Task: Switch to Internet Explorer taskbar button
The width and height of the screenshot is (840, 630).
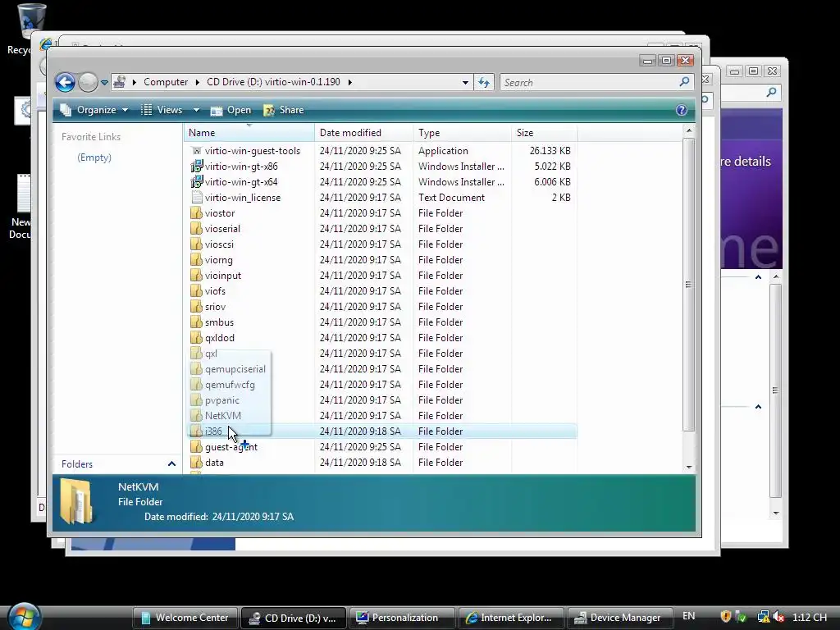Action: pyautogui.click(x=510, y=618)
